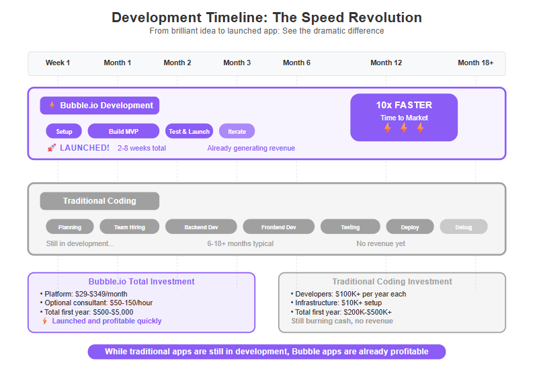Click Traditional Coding Investment heading
Screen dimensions: 535x392
(x=392, y=282)
